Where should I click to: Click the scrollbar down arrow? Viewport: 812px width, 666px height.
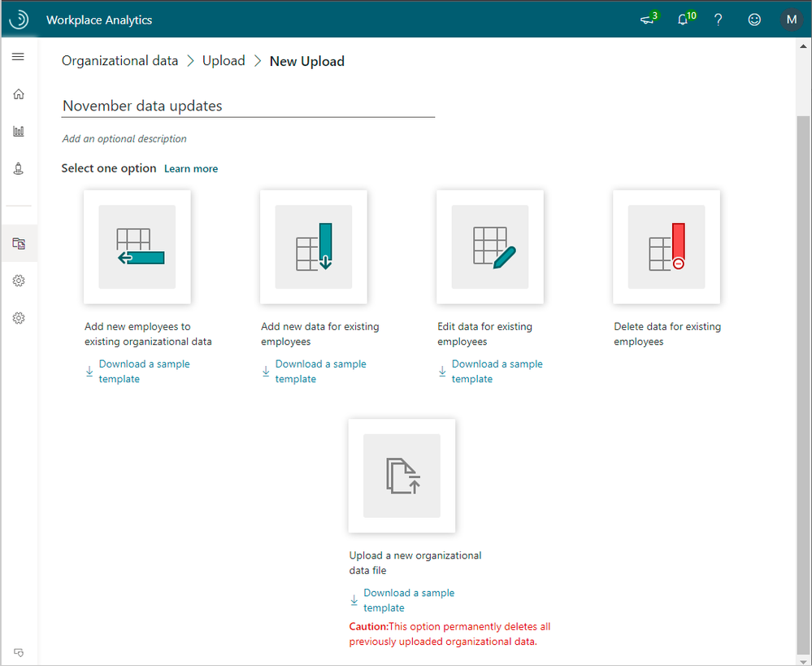point(803,662)
